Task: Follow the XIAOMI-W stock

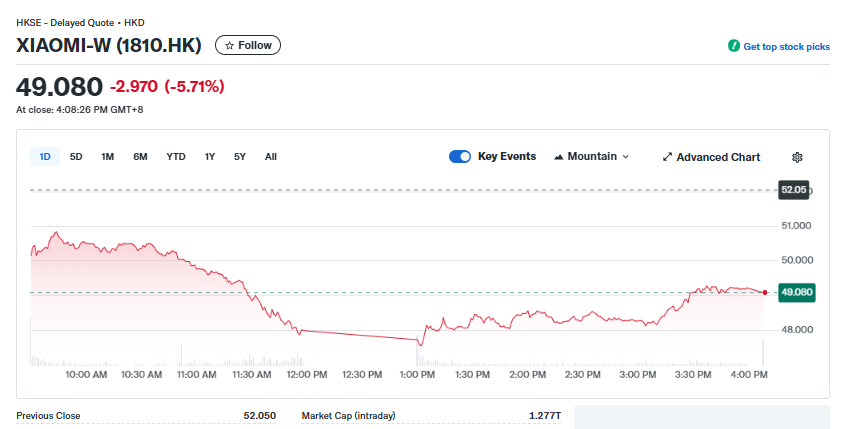Action: click(248, 45)
